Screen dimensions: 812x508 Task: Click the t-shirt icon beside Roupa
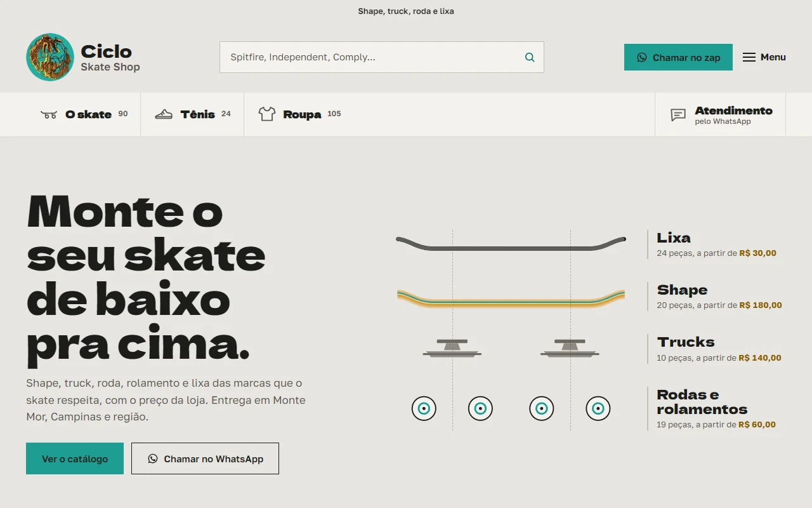click(266, 114)
